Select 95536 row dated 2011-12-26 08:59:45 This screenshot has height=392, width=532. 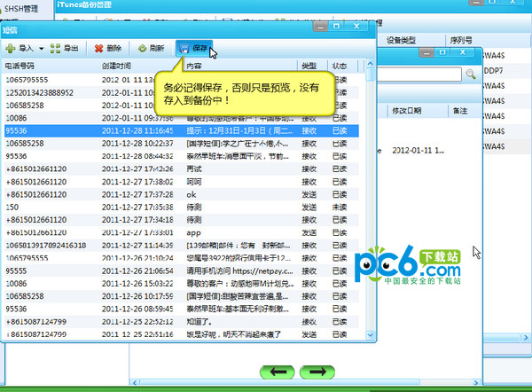(182, 309)
